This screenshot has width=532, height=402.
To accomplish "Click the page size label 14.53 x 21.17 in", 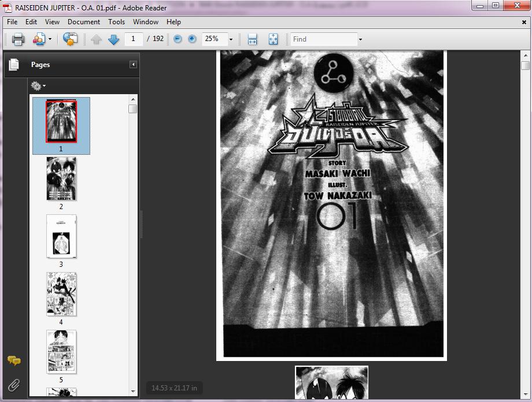I will [x=174, y=388].
